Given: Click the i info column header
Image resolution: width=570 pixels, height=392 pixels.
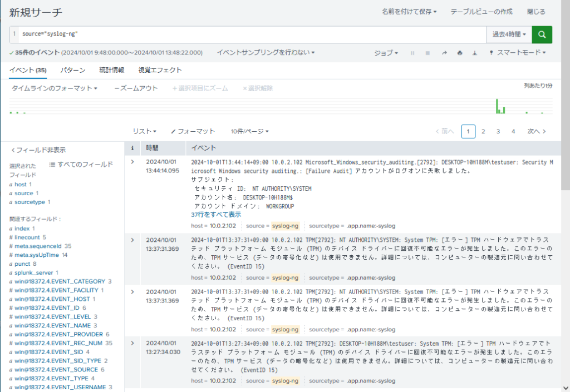Looking at the screenshot, I should click(x=132, y=148).
